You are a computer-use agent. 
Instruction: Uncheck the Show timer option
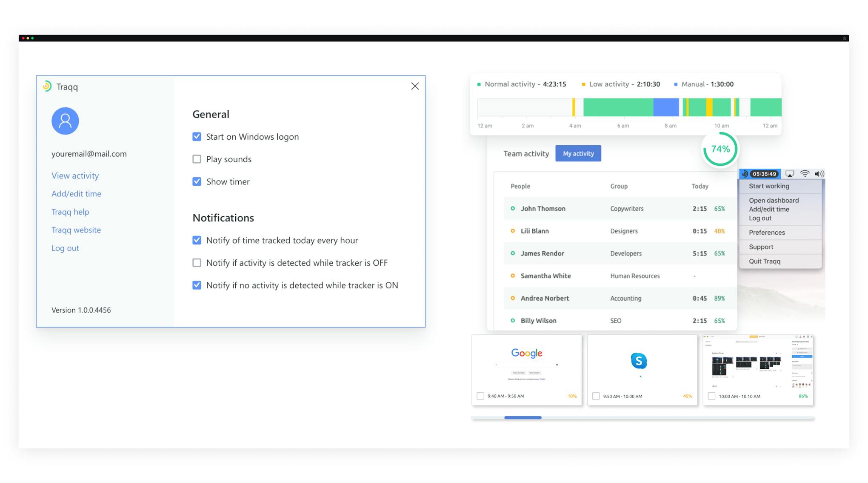[x=197, y=182]
